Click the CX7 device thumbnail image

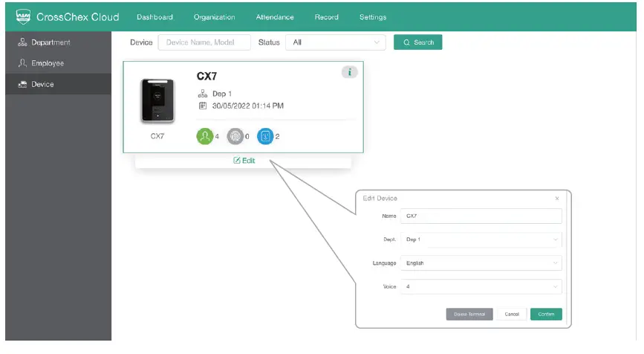pos(157,100)
